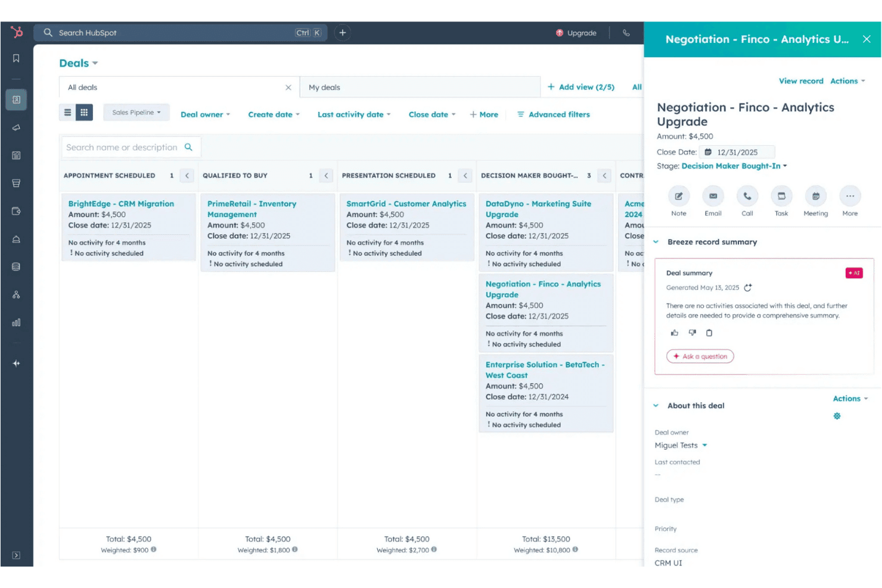882x588 pixels.
Task: Collapse the Appointment Scheduled column
Action: (187, 176)
